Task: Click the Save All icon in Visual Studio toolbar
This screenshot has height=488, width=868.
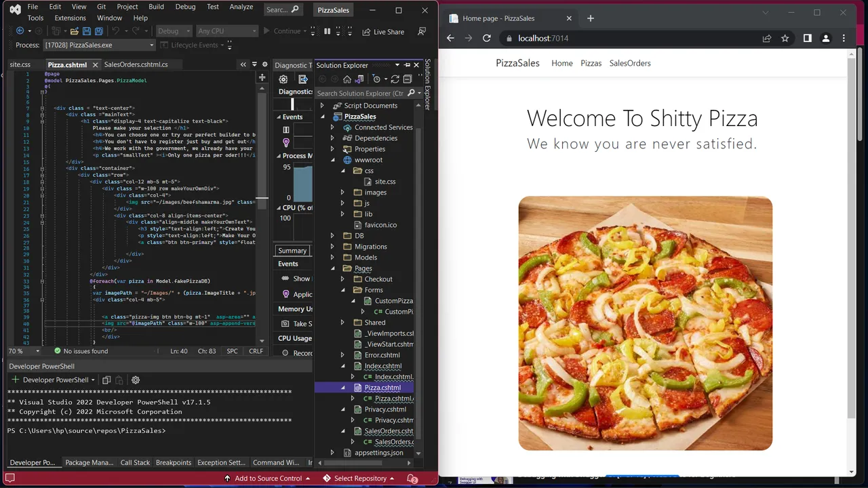Action: (x=99, y=31)
